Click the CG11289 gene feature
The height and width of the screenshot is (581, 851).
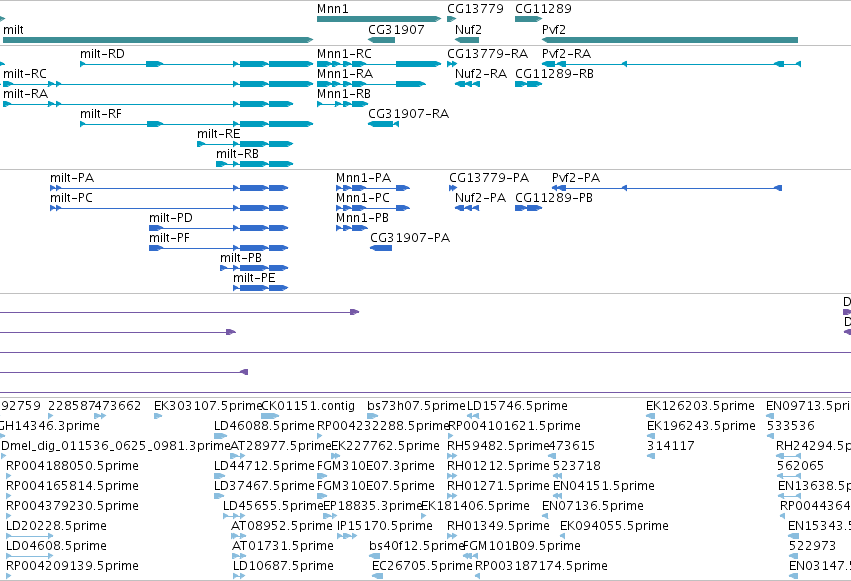[529, 19]
